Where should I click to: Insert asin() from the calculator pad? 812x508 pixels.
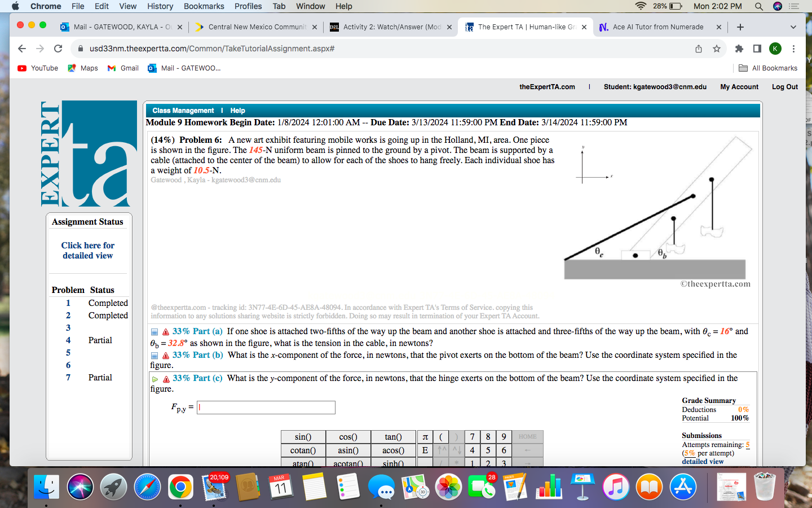tap(348, 450)
